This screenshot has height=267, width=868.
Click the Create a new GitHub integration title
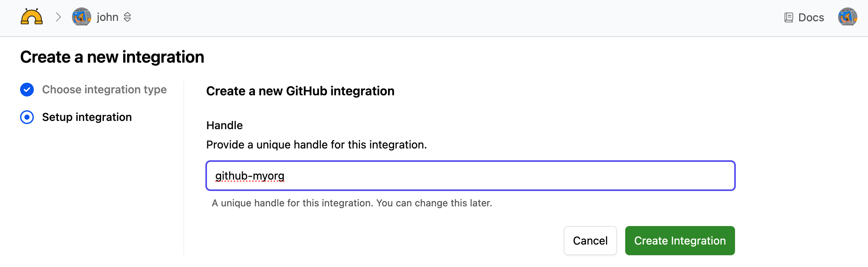(300, 91)
